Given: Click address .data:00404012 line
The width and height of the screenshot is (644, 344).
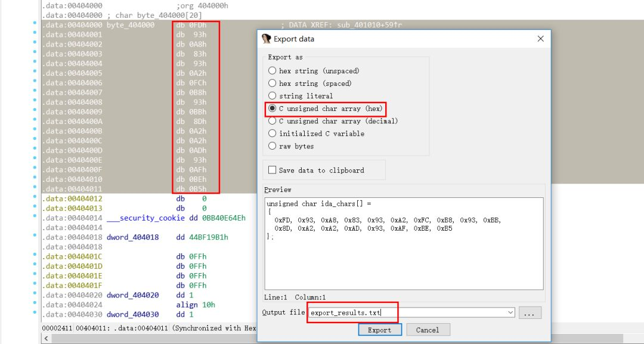Looking at the screenshot, I should coord(72,199).
